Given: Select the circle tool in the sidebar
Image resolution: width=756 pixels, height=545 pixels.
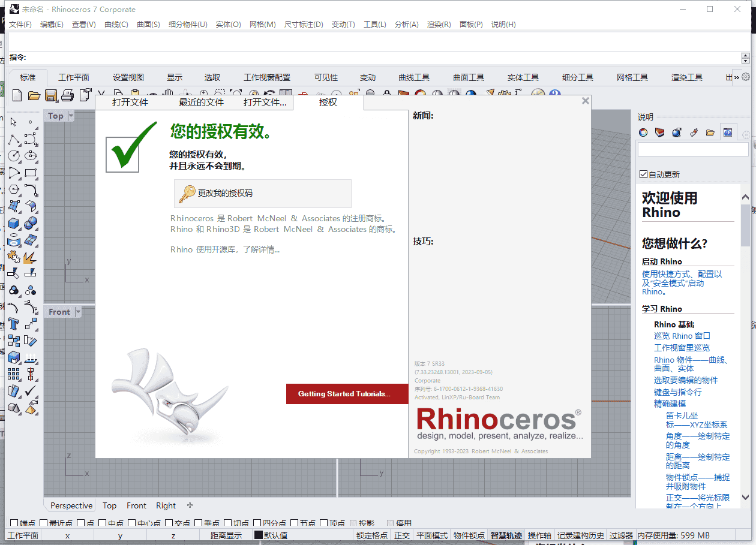Looking at the screenshot, I should click(x=13, y=155).
